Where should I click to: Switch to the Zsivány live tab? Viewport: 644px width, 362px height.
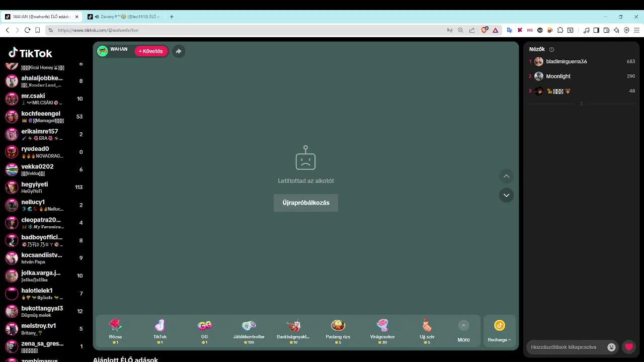[x=124, y=17]
